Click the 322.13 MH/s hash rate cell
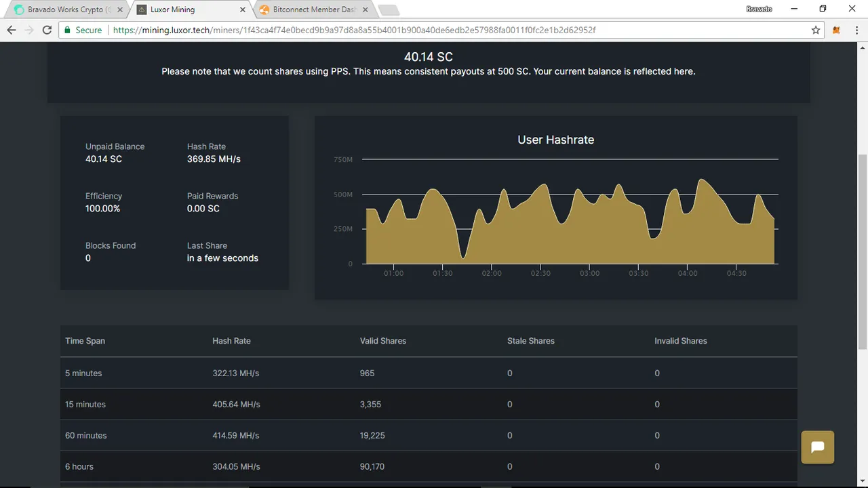The width and height of the screenshot is (868, 488). click(236, 373)
